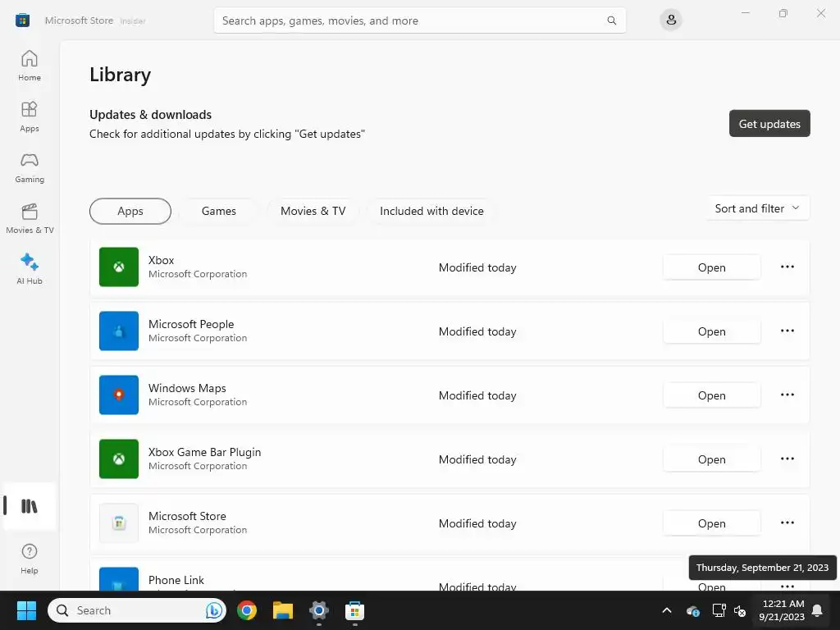Click the Xbox Game Bar Plugin icon
The width and height of the screenshot is (840, 630).
pyautogui.click(x=119, y=459)
